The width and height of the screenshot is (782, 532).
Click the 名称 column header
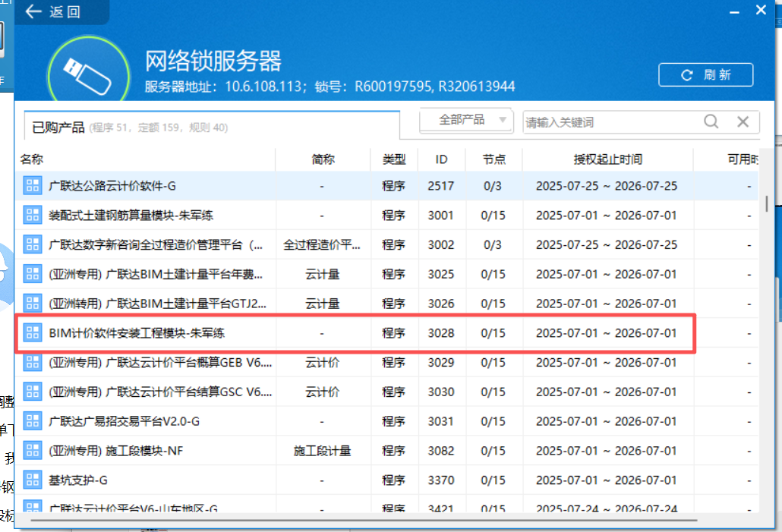(x=31, y=159)
